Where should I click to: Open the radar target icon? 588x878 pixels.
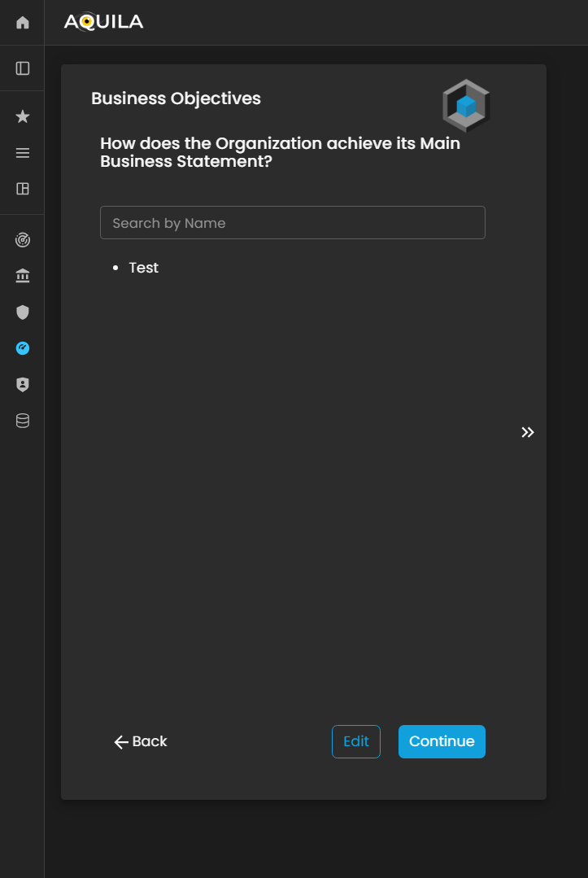click(x=23, y=241)
